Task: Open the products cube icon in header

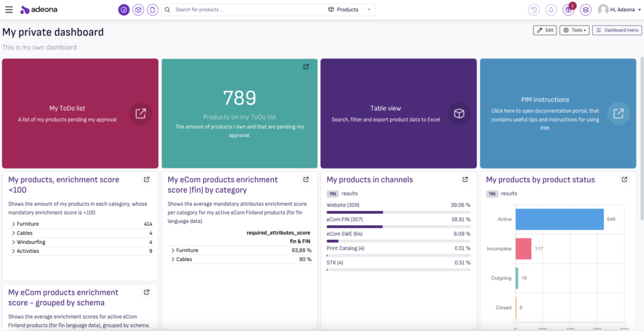Action: [138, 10]
